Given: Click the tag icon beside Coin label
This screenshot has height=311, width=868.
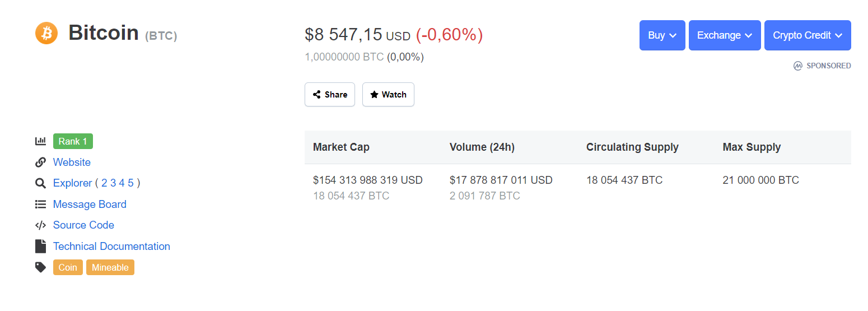Looking at the screenshot, I should (40, 267).
